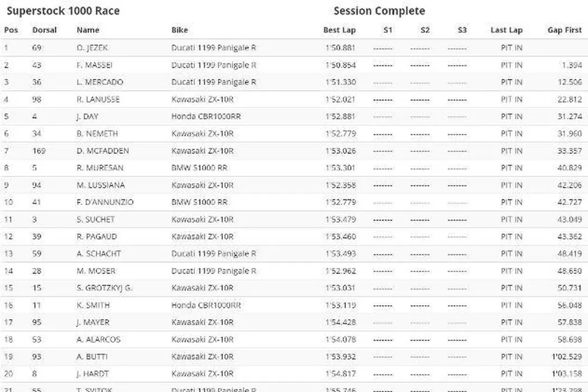588x392 pixels.
Task: Click the "S1" sector column header
Action: tap(388, 30)
